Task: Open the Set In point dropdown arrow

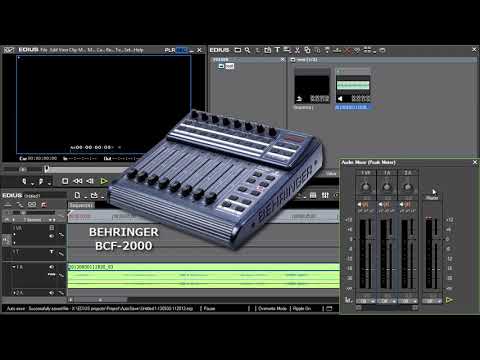Action: tap(32, 183)
